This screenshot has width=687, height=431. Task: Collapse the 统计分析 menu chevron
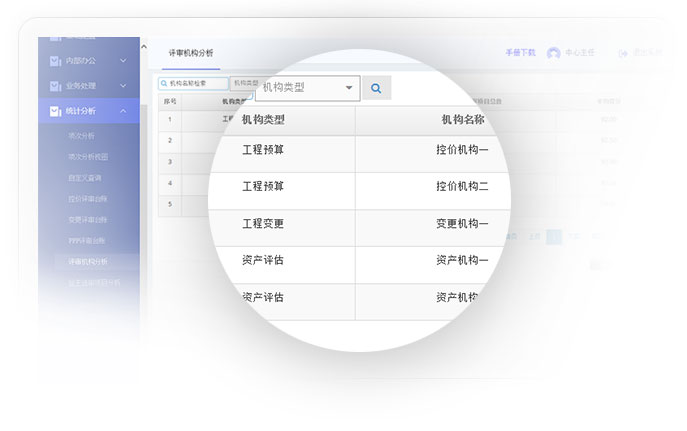click(x=123, y=111)
